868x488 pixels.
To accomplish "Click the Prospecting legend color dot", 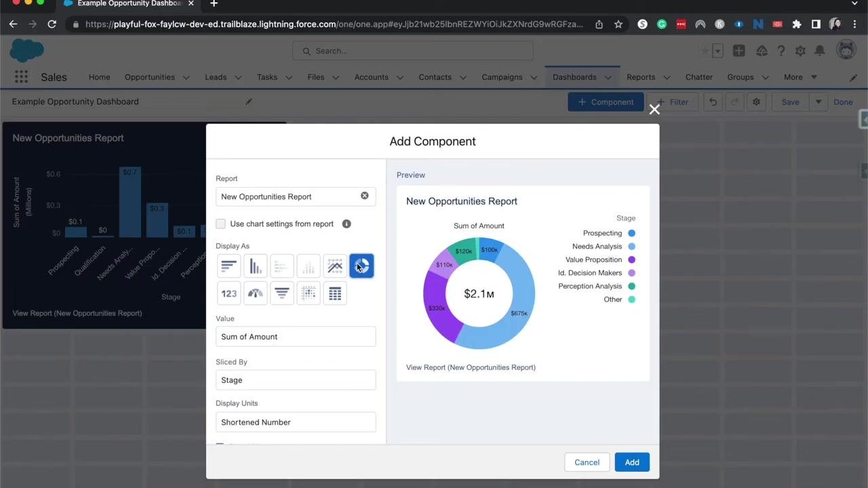I will pos(631,233).
